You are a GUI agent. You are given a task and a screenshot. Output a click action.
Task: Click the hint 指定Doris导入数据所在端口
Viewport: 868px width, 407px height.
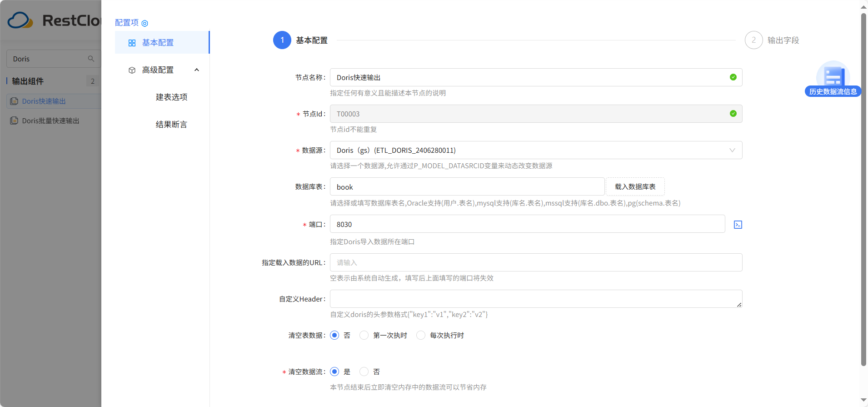(372, 242)
